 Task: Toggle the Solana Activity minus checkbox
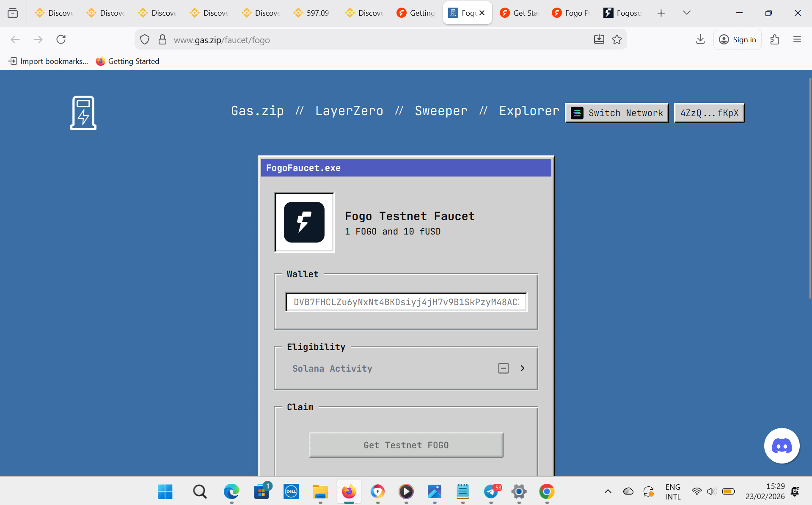pyautogui.click(x=504, y=368)
